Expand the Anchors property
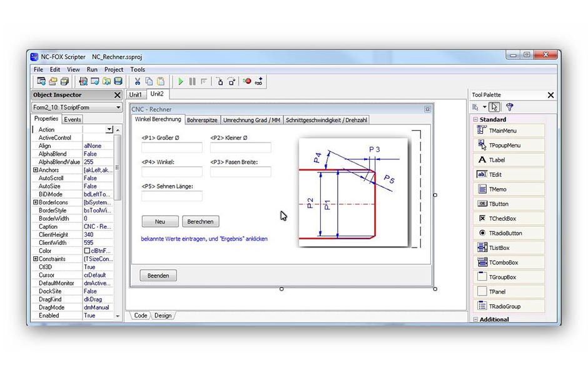 tap(36, 170)
